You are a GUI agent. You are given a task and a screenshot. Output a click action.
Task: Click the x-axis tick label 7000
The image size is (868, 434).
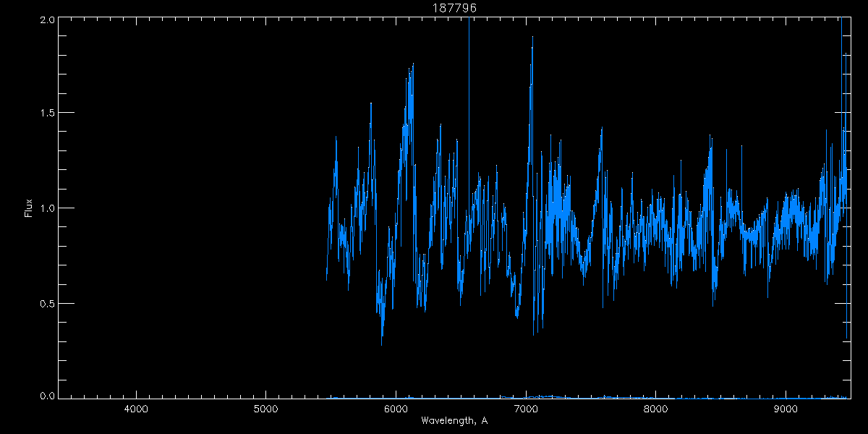click(x=526, y=409)
